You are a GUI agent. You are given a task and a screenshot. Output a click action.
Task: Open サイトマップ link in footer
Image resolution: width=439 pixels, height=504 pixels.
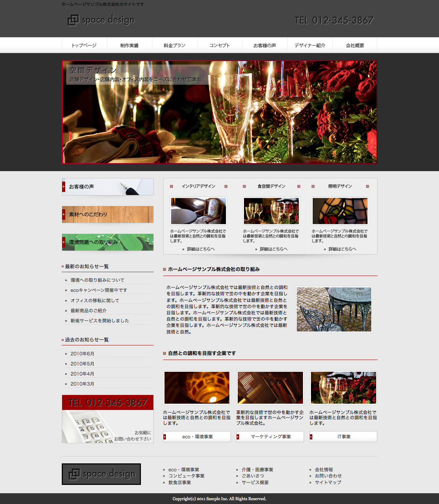328,482
